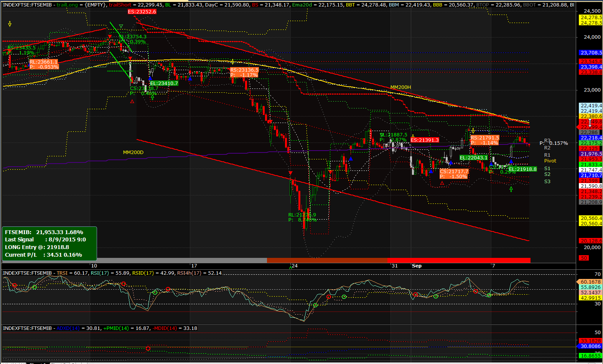The width and height of the screenshot is (603, 364).
Task: Select the RS:21791.5 orange label
Action: coord(485,140)
